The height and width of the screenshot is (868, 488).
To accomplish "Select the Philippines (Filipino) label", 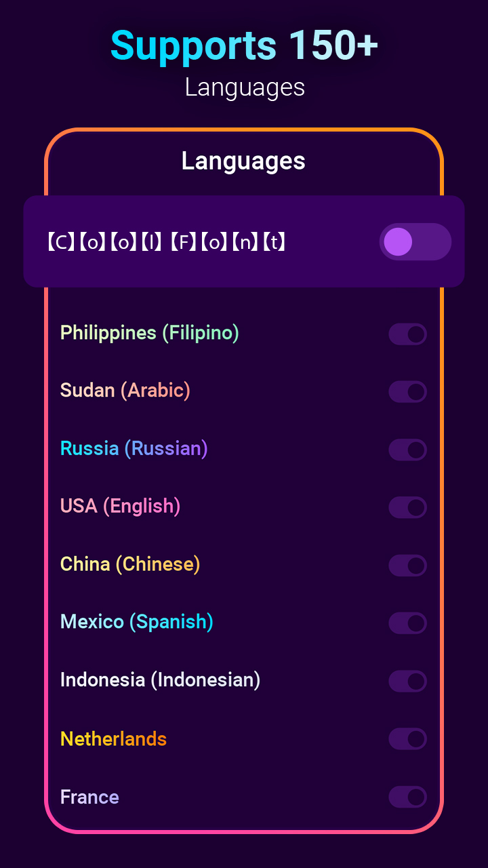I will click(x=150, y=333).
